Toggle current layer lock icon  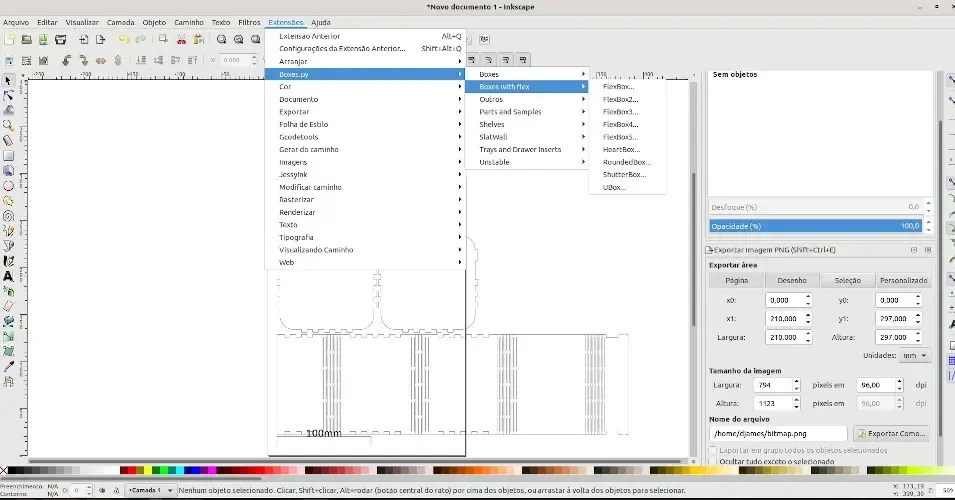pos(116,490)
